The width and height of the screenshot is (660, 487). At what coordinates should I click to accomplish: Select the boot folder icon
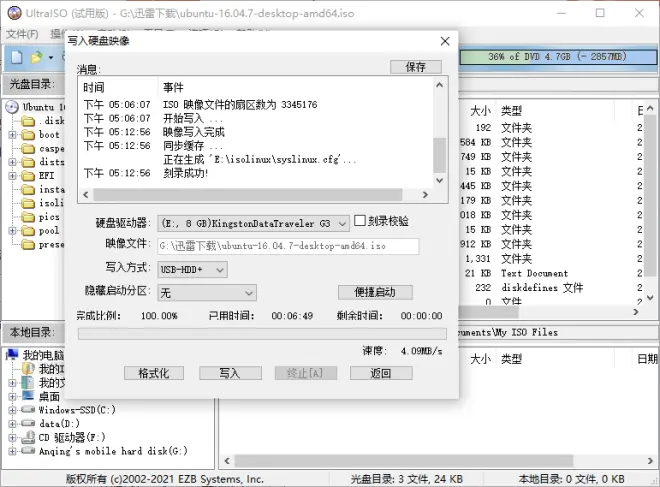coord(28,135)
